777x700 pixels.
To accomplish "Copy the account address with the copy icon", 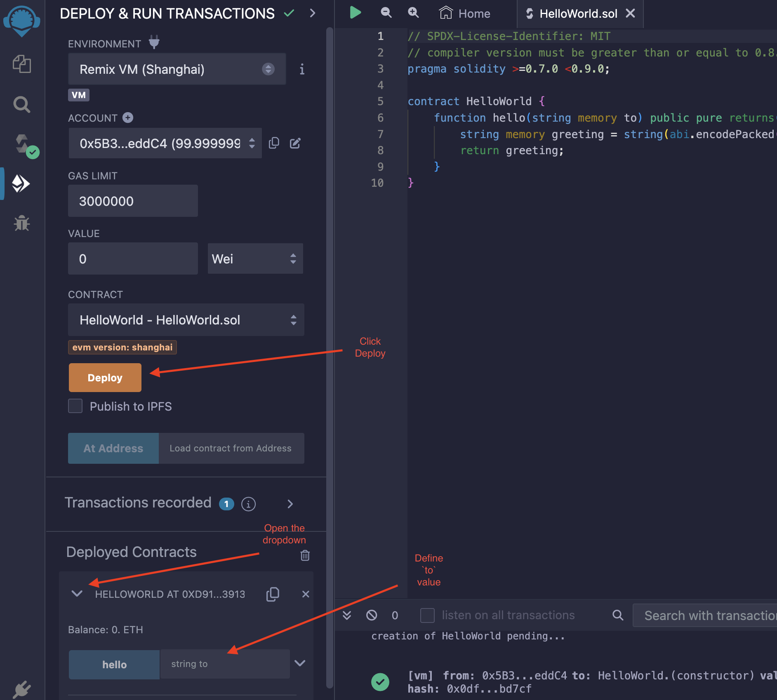I will click(274, 143).
